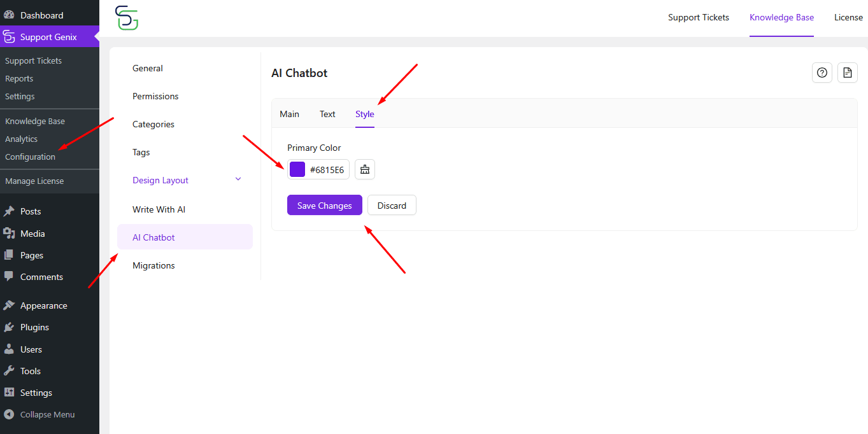Click the Posts menu label

(31, 211)
